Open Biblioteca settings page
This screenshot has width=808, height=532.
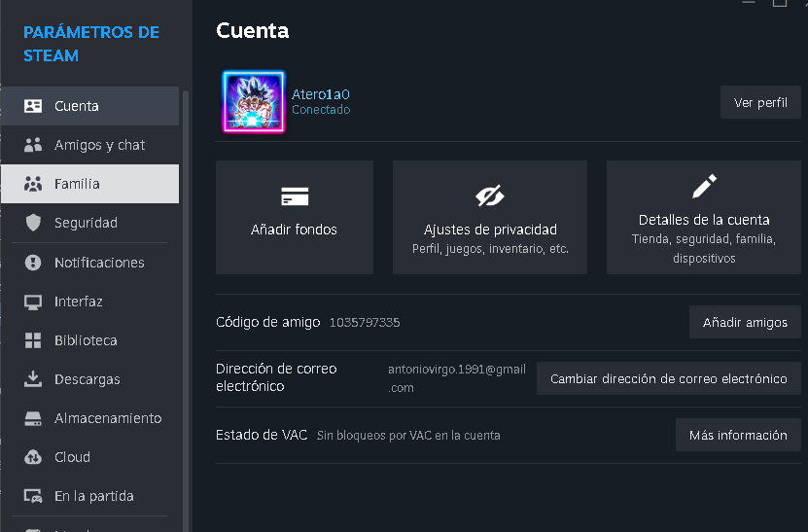click(90, 340)
